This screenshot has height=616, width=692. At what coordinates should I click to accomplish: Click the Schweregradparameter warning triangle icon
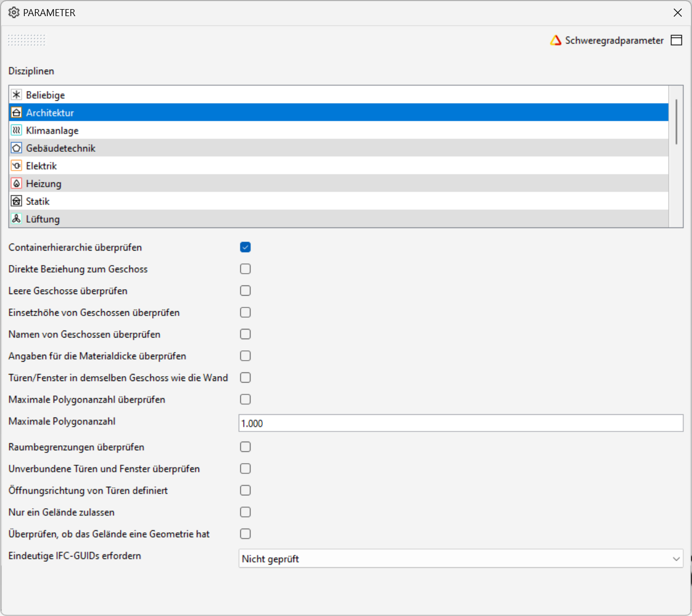(556, 40)
